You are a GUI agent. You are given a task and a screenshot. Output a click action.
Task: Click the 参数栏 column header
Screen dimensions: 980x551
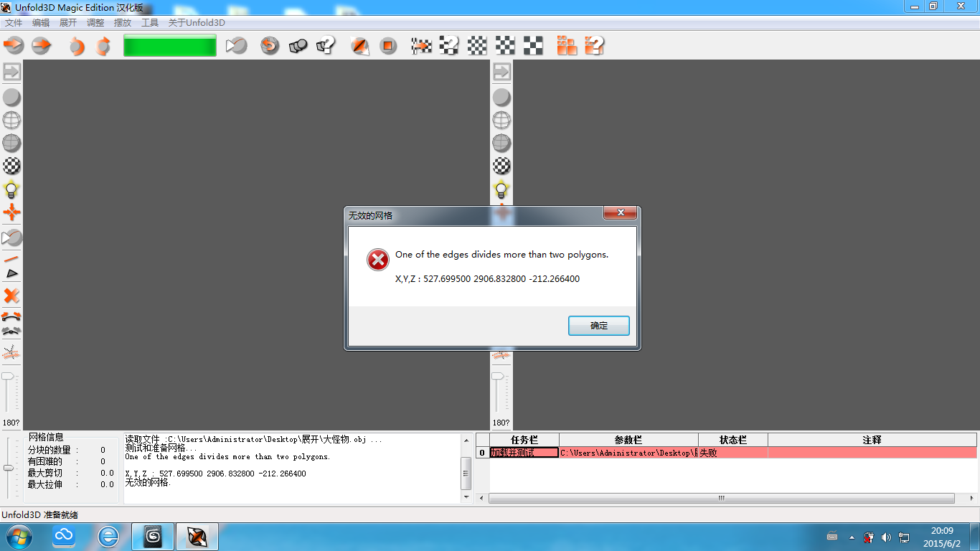click(628, 440)
